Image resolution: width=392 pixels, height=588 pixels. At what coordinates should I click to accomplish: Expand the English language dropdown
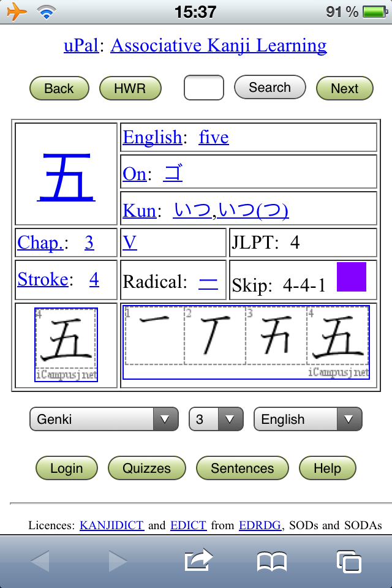(x=308, y=419)
